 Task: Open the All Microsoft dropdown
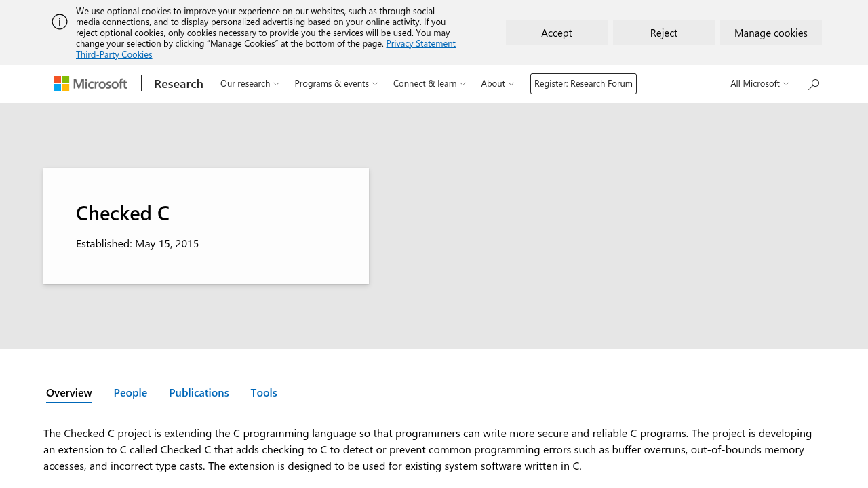coord(759,83)
